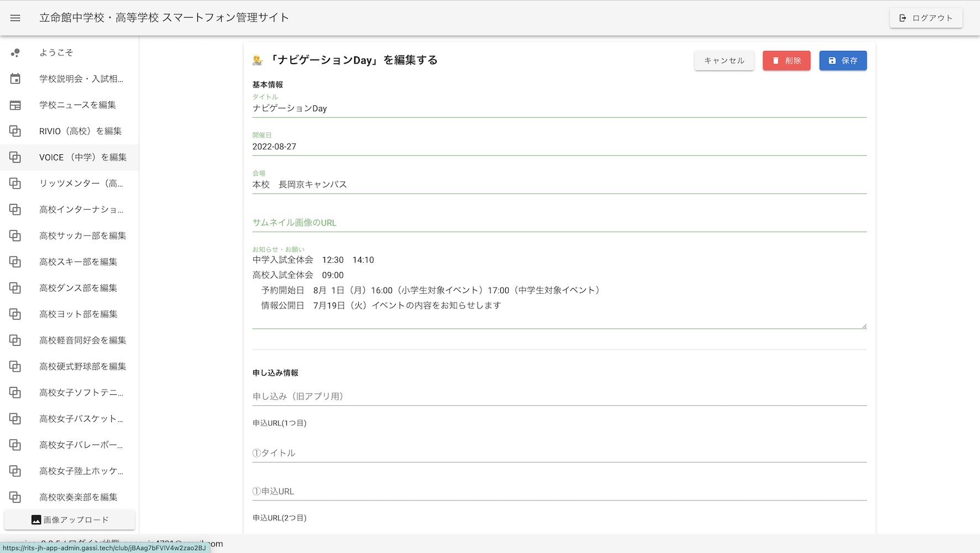
Task: Click the icon beside 高校吹奏楽部を編集
Action: pyautogui.click(x=15, y=497)
